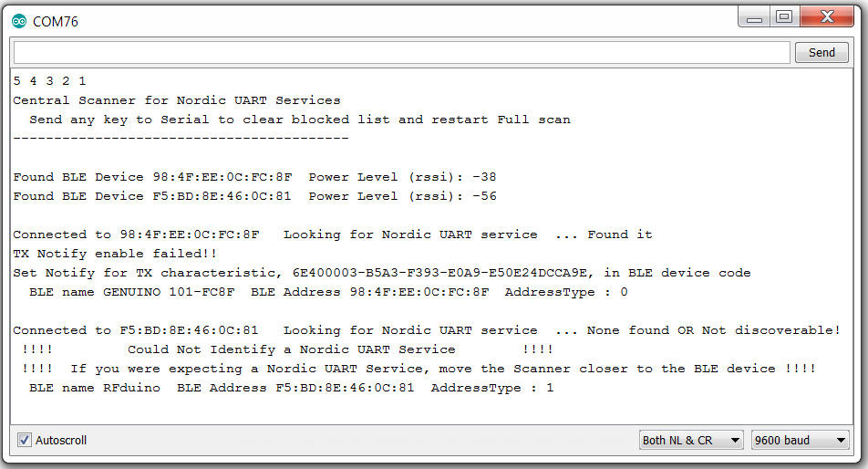Click the None found OR Not discoverable! text
Image resolution: width=868 pixels, height=469 pixels.
[713, 330]
